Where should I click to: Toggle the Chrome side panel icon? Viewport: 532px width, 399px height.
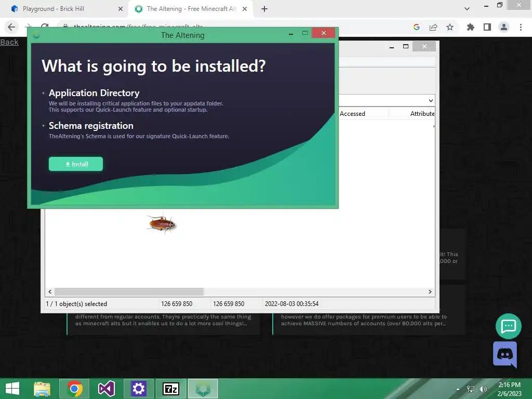coord(487,27)
